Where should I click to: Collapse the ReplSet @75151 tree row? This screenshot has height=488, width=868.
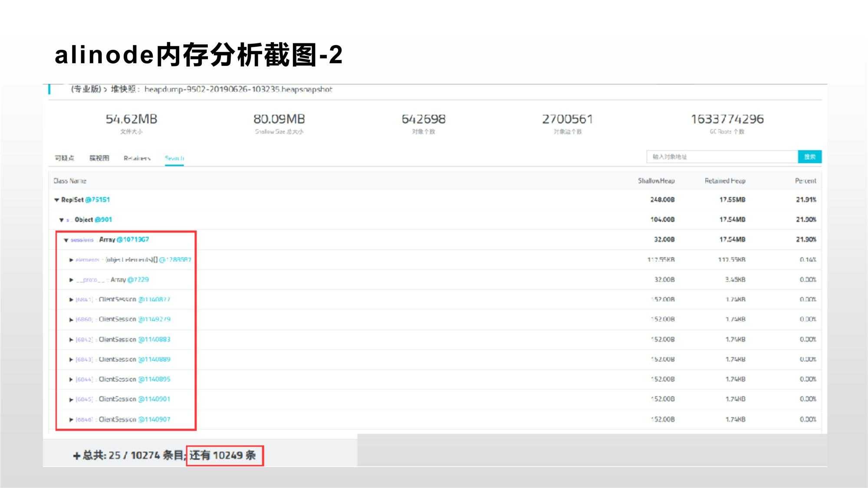(x=56, y=200)
